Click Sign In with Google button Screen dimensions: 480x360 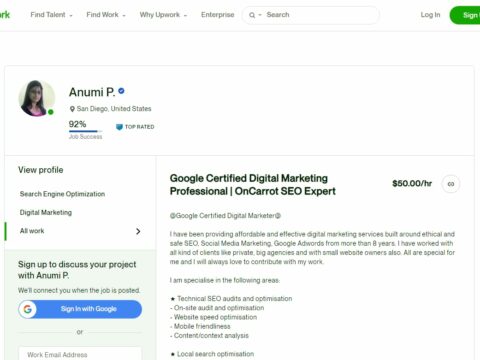[80, 309]
